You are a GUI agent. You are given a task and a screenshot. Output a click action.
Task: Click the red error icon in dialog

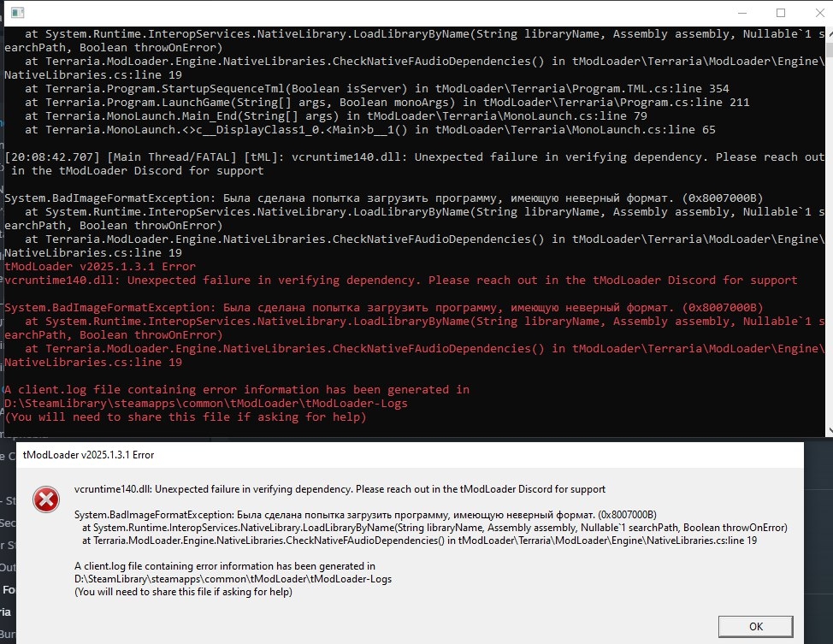click(46, 499)
